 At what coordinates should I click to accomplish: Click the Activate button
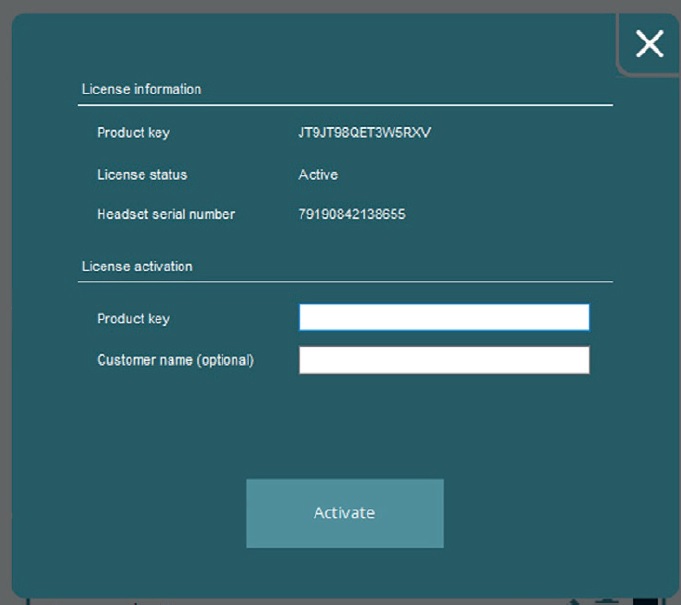tap(344, 513)
